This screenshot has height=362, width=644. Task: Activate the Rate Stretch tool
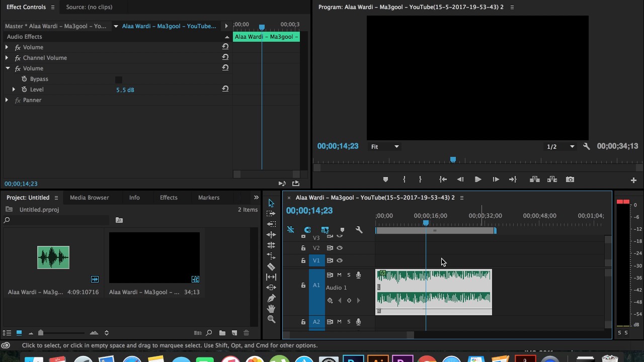271,256
